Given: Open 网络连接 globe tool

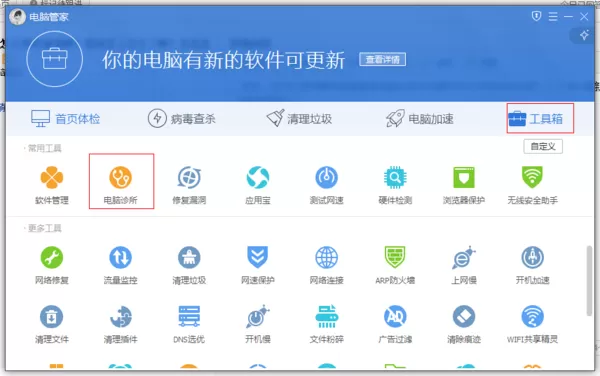Looking at the screenshot, I should (x=326, y=265).
